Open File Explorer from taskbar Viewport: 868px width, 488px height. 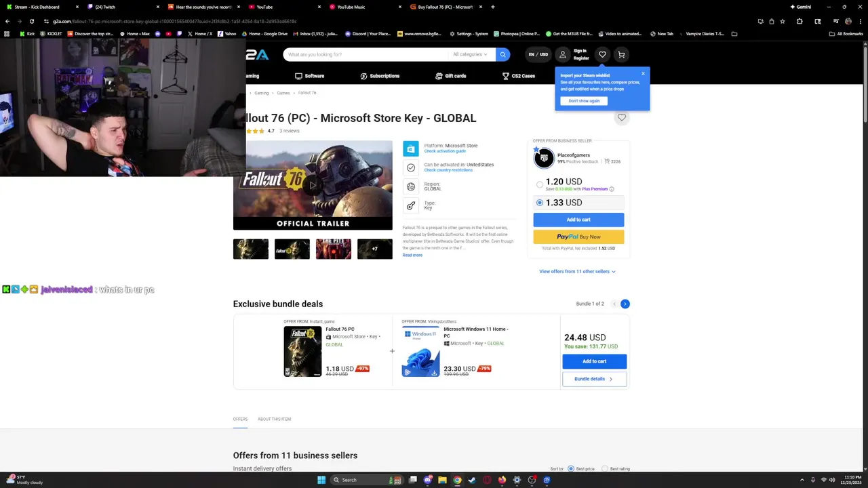point(442,480)
